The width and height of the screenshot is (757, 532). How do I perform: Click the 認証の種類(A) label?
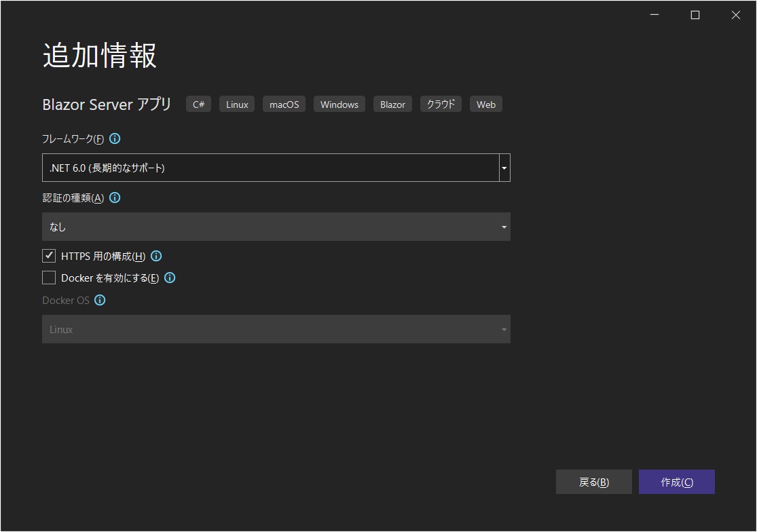(x=73, y=197)
